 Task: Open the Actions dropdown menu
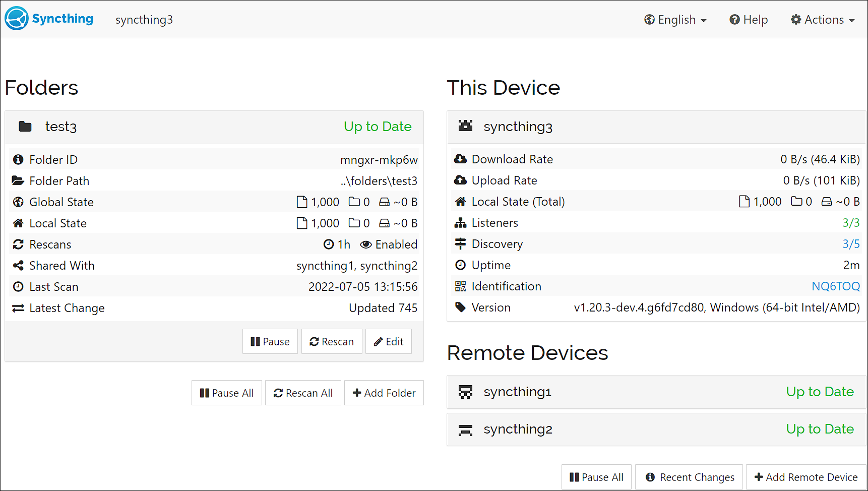pyautogui.click(x=823, y=20)
